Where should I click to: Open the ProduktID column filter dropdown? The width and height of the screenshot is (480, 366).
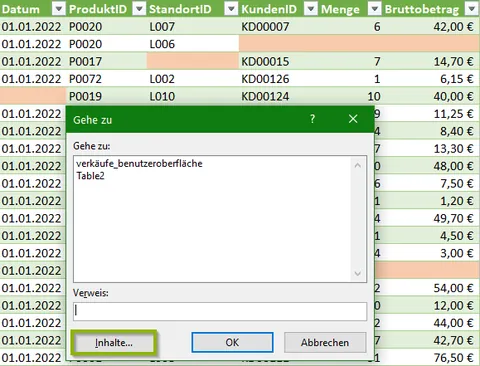click(x=139, y=9)
